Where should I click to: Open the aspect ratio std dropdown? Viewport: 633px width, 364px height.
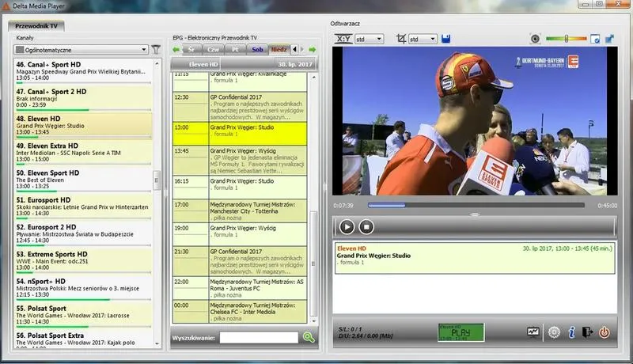pyautogui.click(x=369, y=39)
